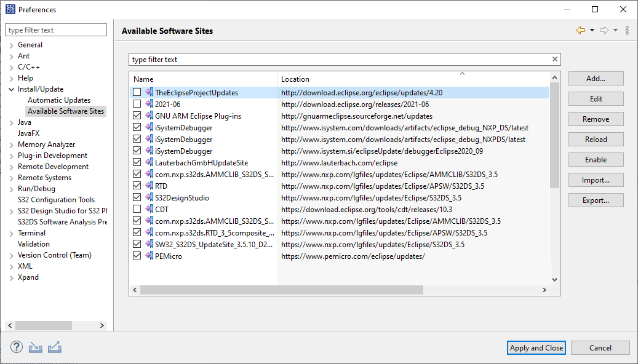638x364 pixels.
Task: Open the import preferences icon
Action: (x=35, y=347)
